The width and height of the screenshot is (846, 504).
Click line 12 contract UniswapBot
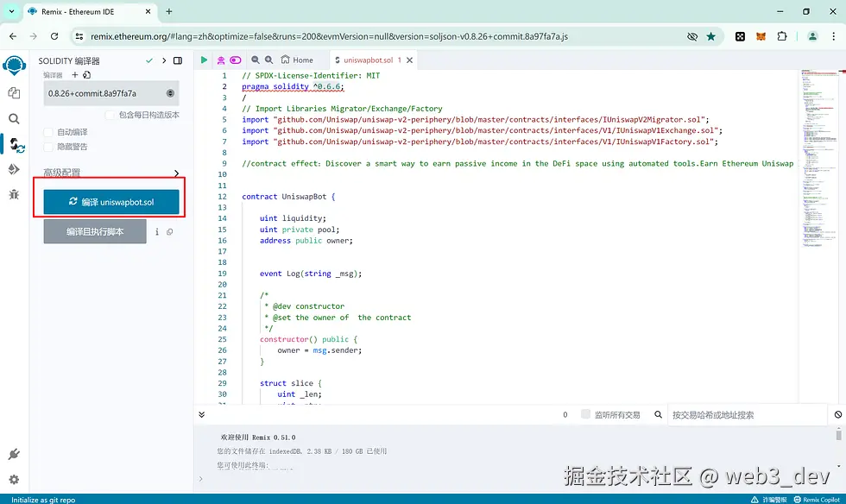point(288,197)
